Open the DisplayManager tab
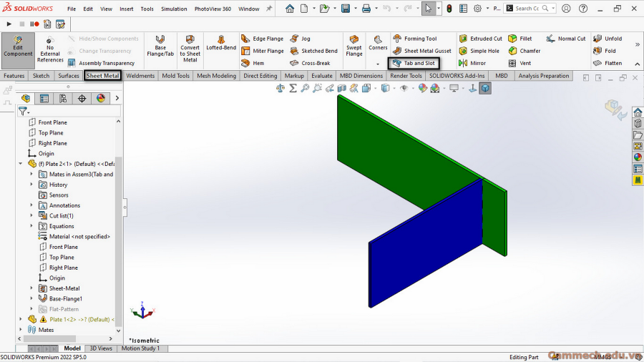The height and width of the screenshot is (362, 644). click(x=101, y=98)
